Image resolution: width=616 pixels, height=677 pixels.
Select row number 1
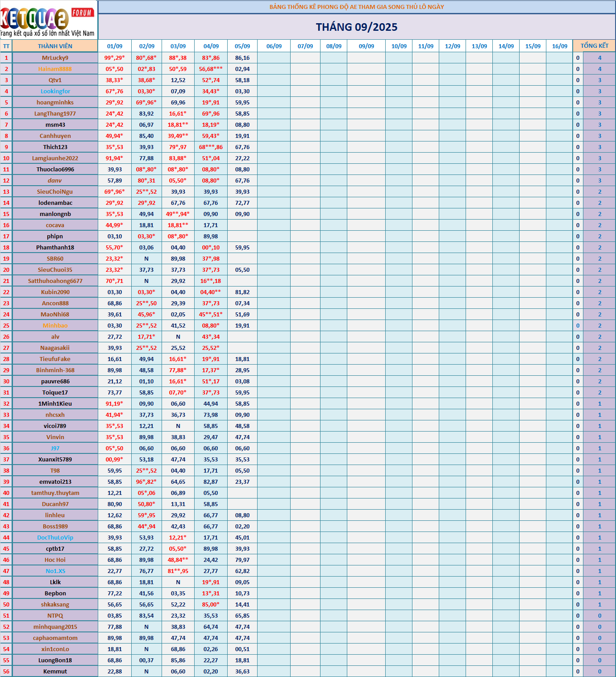[x=6, y=58]
